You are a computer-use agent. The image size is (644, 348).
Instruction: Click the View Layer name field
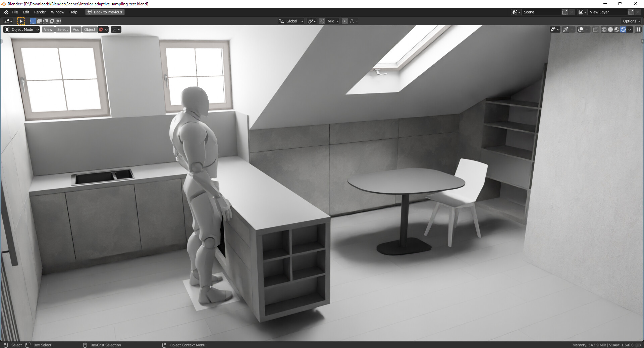608,12
